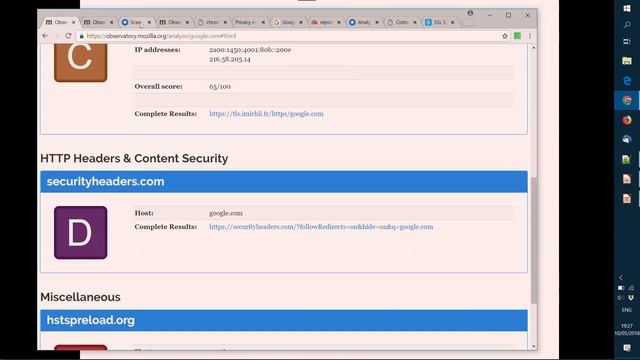The width and height of the screenshot is (640, 360).
Task: Click the volume icon in system tray
Action: click(620, 298)
